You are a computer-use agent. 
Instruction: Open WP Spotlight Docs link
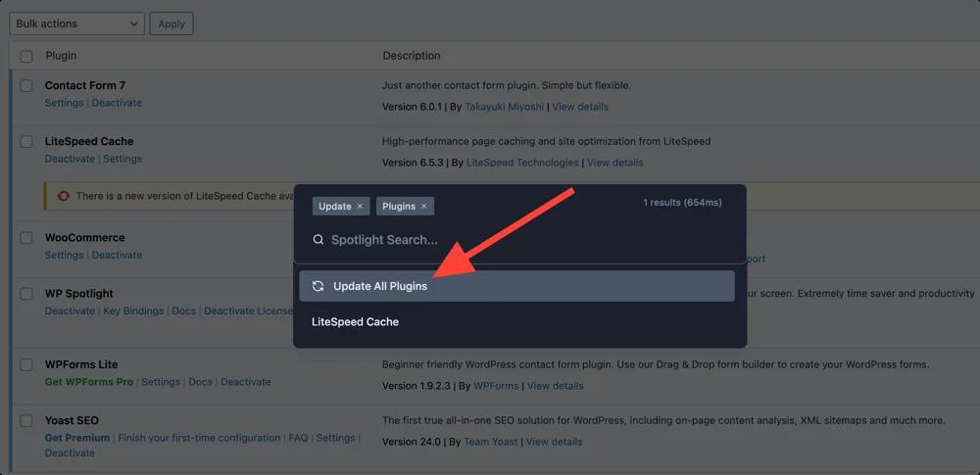(x=184, y=310)
